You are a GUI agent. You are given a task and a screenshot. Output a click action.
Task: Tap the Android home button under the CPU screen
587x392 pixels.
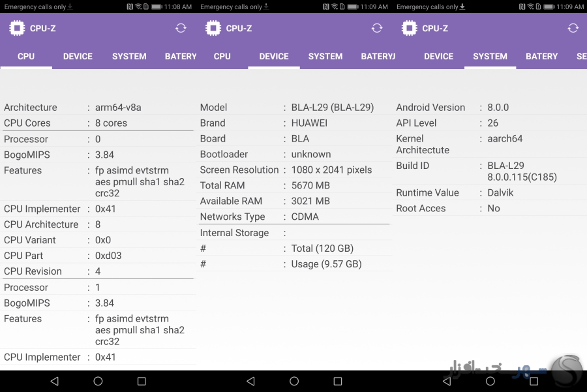[x=98, y=381]
